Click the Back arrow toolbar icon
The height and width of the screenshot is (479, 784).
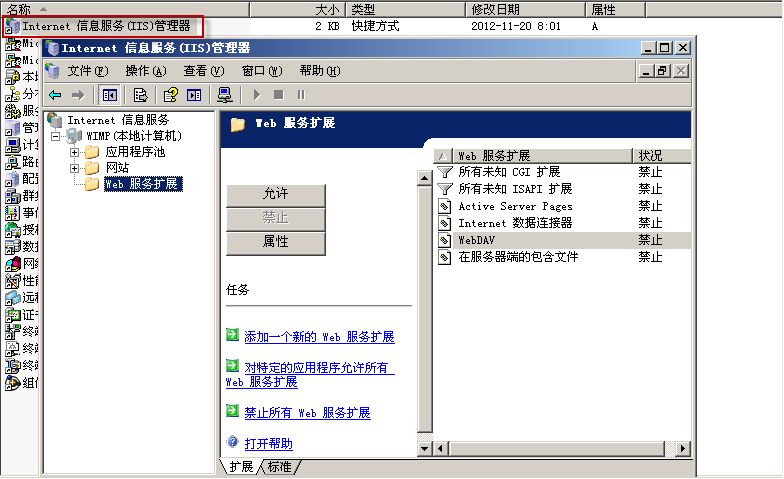tap(55, 95)
